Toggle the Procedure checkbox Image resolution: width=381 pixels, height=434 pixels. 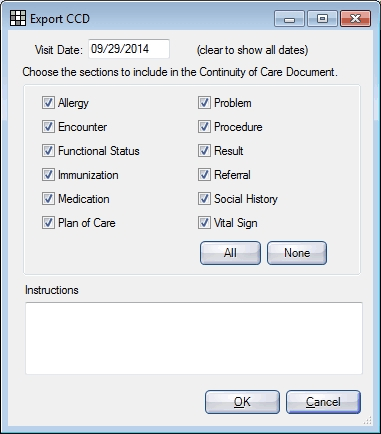click(x=204, y=127)
